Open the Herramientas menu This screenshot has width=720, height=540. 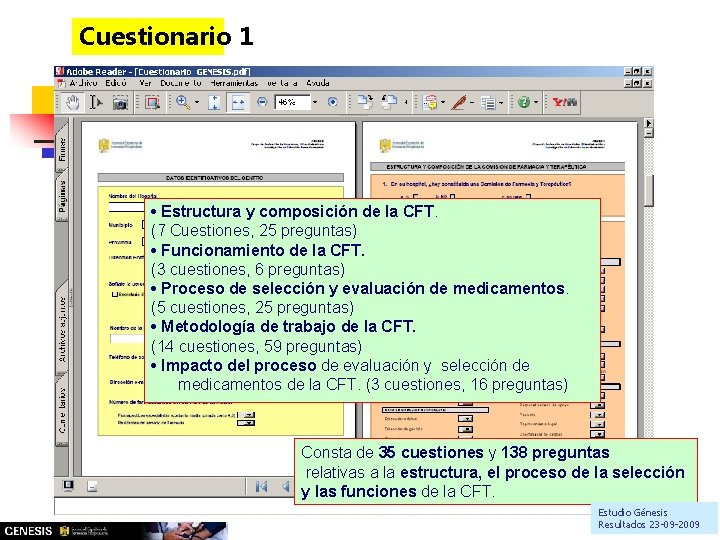click(x=234, y=83)
